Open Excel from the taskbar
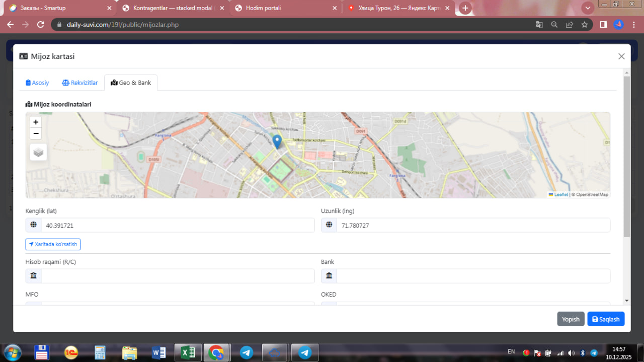The width and height of the screenshot is (644, 362). point(188,353)
